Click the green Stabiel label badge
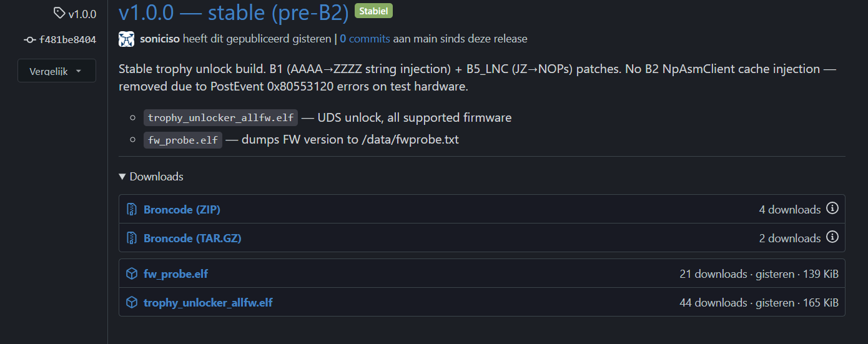 tap(373, 11)
